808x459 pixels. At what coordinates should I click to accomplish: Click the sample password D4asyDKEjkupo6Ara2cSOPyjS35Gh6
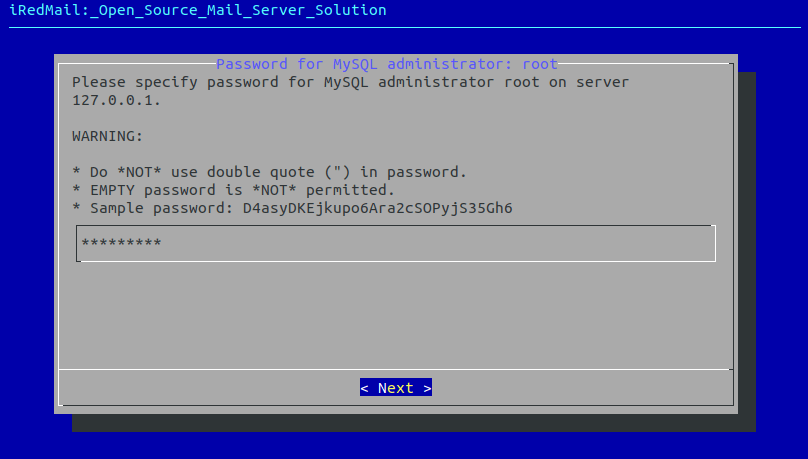coord(378,207)
